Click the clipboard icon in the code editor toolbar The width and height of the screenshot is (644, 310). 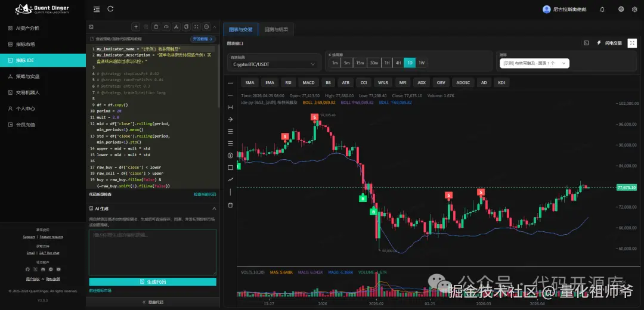(156, 27)
